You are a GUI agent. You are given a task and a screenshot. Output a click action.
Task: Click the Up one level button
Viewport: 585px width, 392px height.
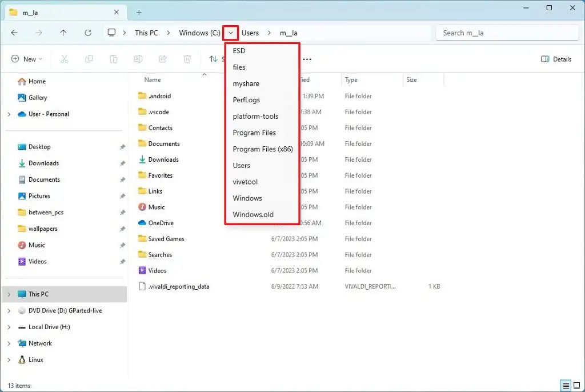pos(63,33)
